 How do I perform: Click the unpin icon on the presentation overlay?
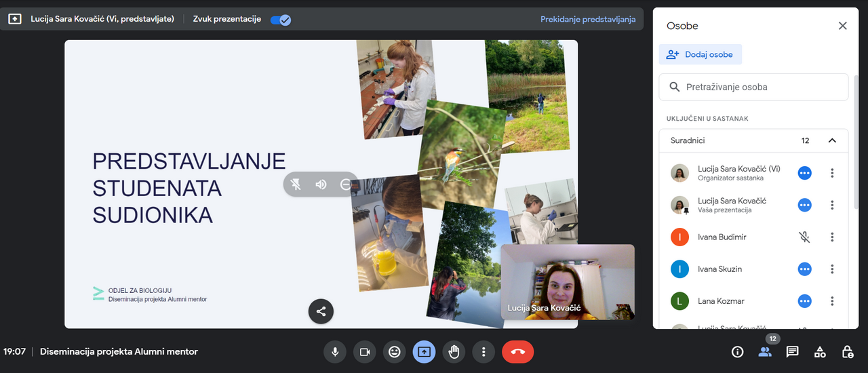[296, 184]
